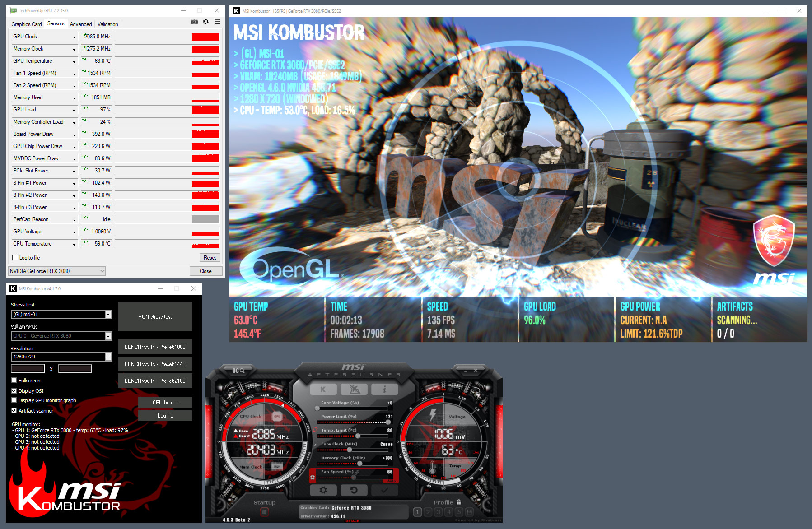This screenshot has height=529, width=812.
Task: Click the Core Clock slider handle
Action: [350, 450]
